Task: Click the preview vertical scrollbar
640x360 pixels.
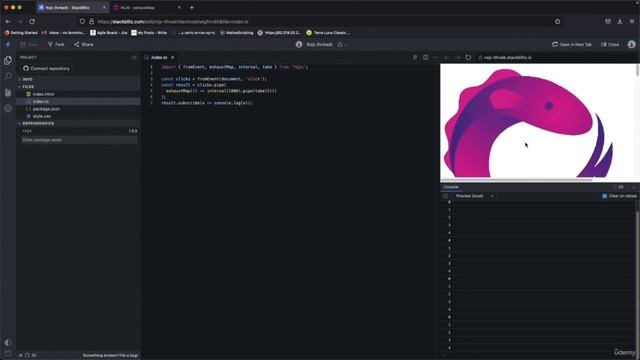Action: click(637, 70)
